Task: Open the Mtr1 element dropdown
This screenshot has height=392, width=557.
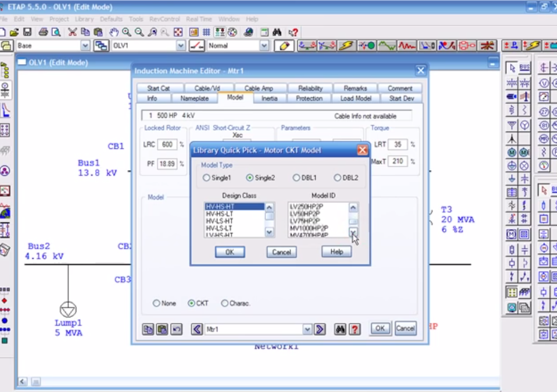Action: [307, 329]
